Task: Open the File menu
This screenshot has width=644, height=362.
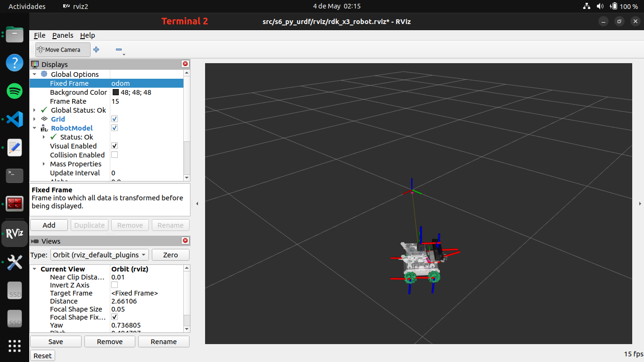Action: 40,35
